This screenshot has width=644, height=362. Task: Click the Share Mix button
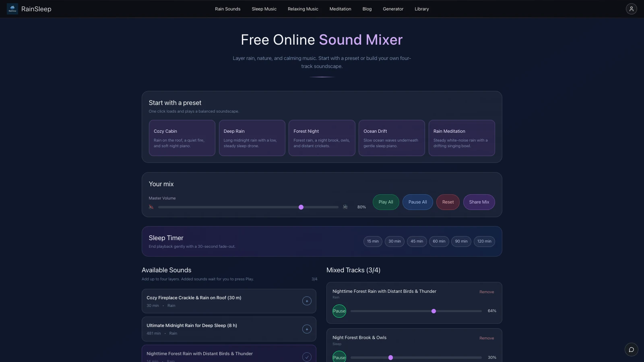click(x=479, y=202)
